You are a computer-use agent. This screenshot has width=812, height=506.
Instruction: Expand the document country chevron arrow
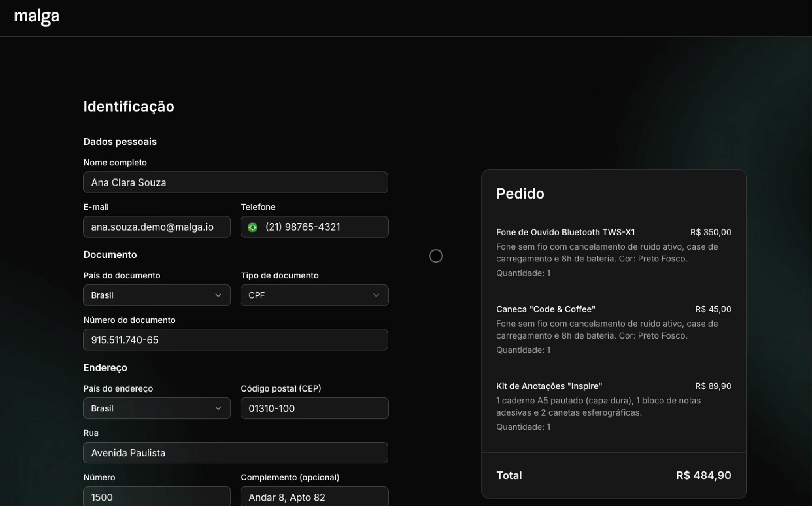point(218,296)
